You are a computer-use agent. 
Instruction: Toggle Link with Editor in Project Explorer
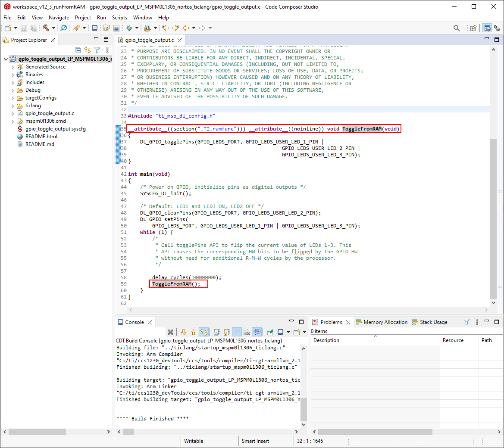(88, 50)
